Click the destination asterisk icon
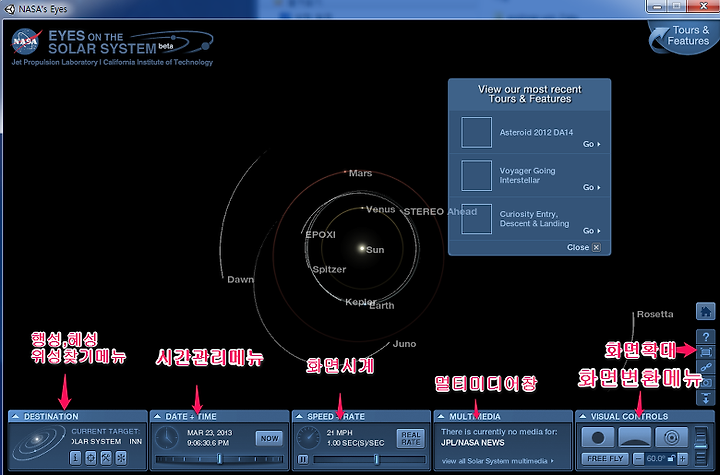 click(121, 458)
